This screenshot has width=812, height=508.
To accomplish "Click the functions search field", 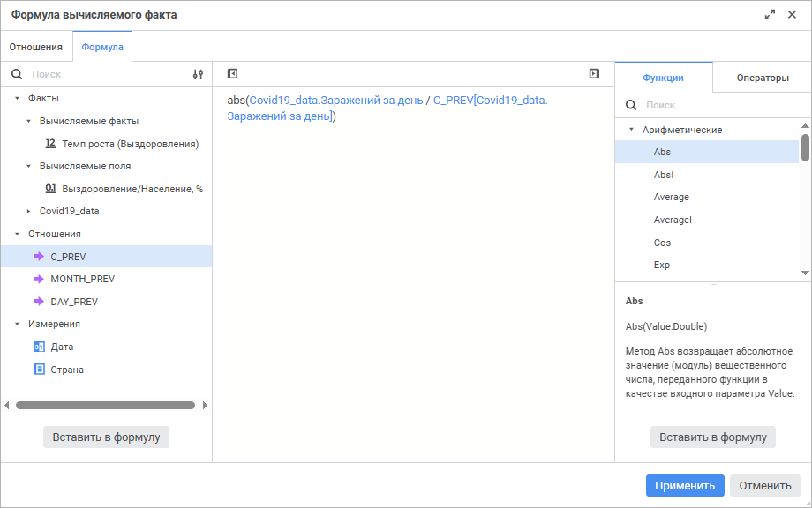I will (715, 105).
